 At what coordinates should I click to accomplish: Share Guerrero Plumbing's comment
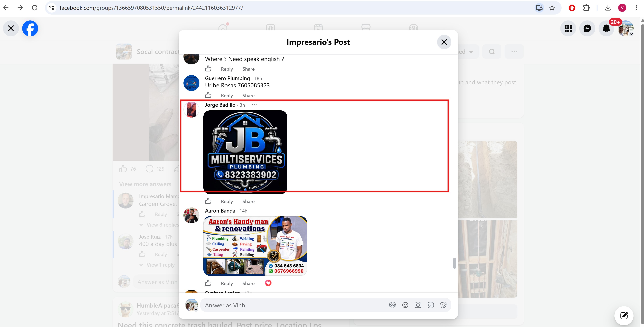coord(249,96)
